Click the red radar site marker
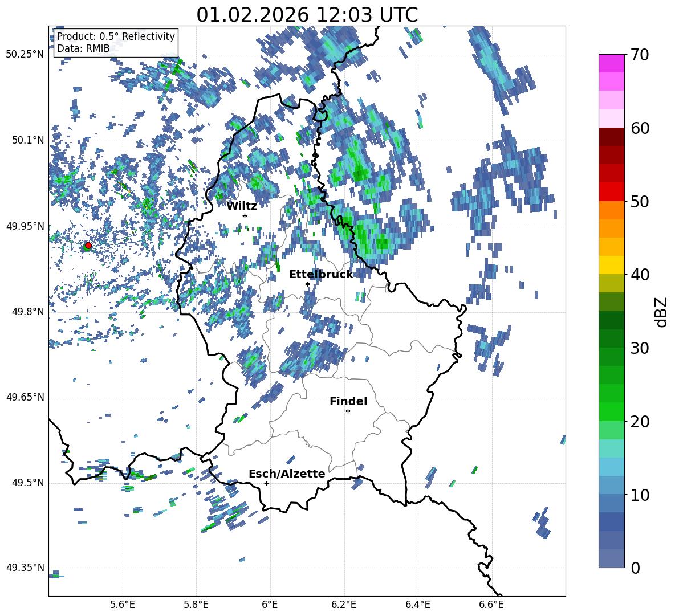 [x=88, y=245]
